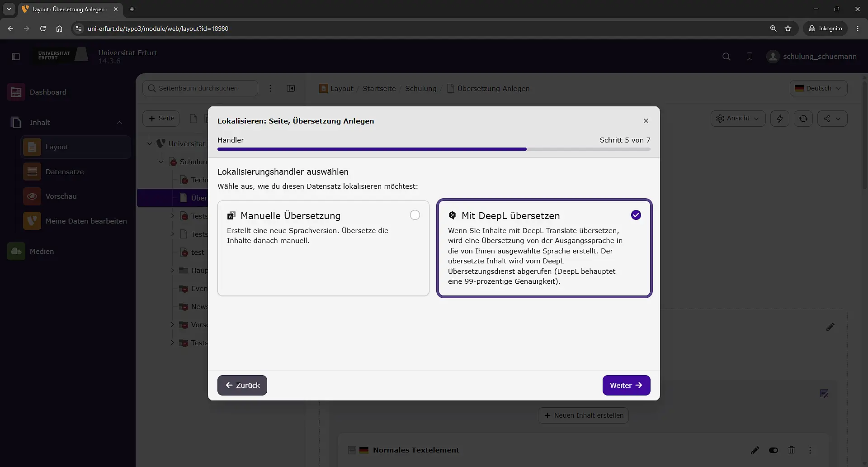Select the lowercase test page in tree
The height and width of the screenshot is (467, 868).
point(198,252)
